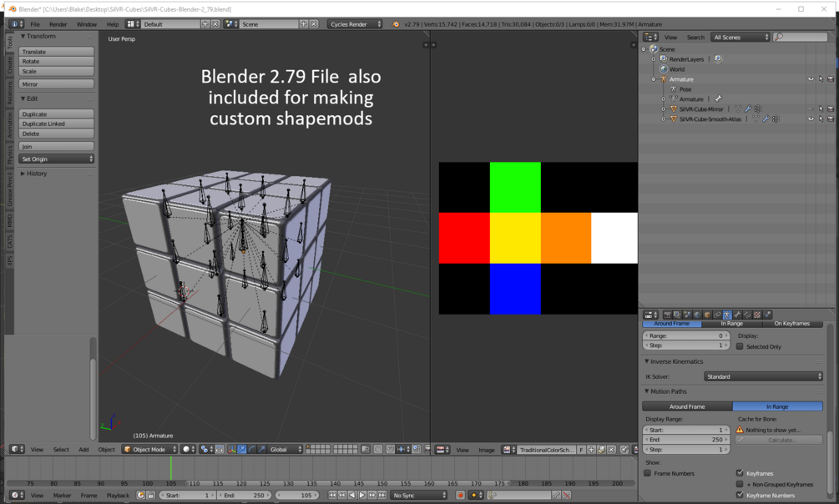Toggle visibility eye of SilVR-Cube-Mirror
This screenshot has width=839, height=504.
click(811, 108)
